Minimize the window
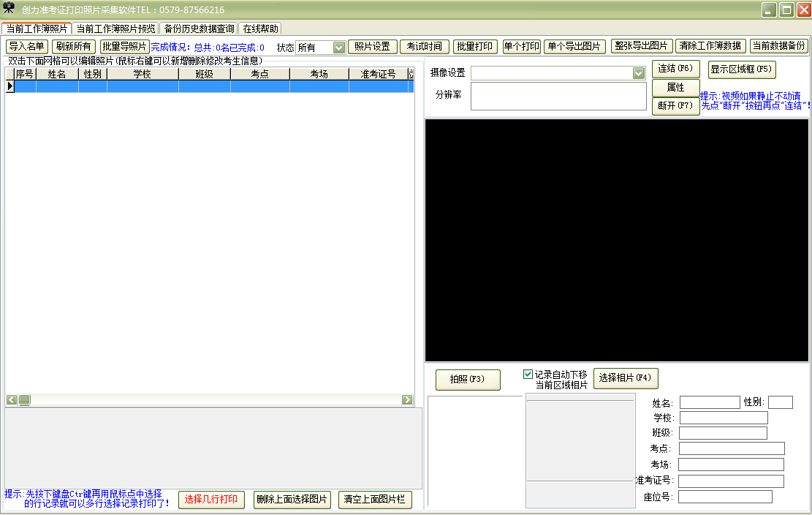The image size is (812, 515). click(x=769, y=10)
